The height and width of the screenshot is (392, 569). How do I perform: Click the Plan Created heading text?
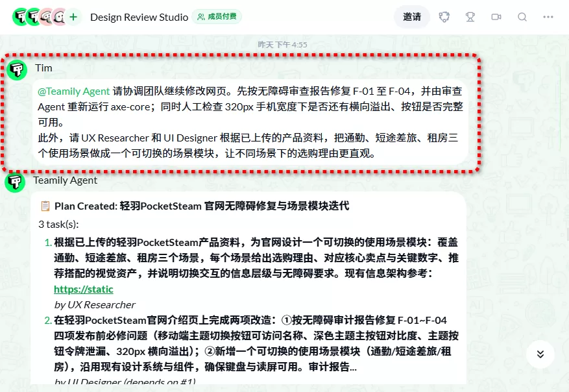coord(202,206)
